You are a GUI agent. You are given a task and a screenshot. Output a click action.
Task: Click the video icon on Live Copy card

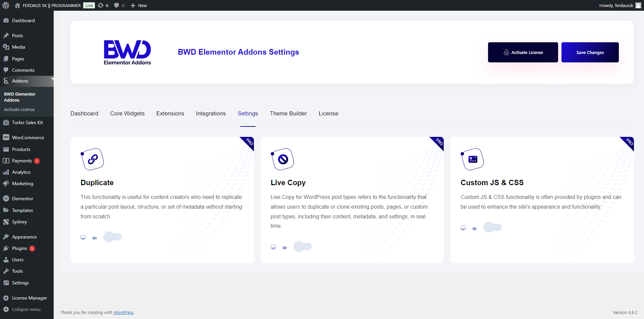point(285,248)
